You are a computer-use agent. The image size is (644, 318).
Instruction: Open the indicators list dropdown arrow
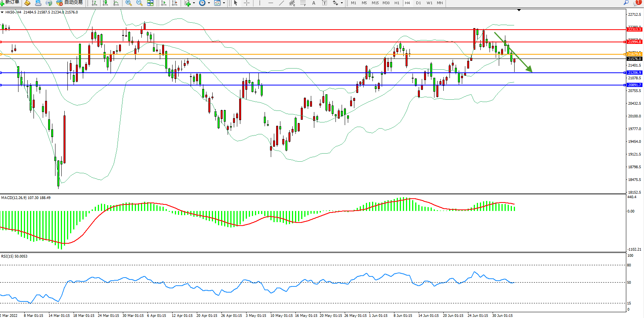194,3
